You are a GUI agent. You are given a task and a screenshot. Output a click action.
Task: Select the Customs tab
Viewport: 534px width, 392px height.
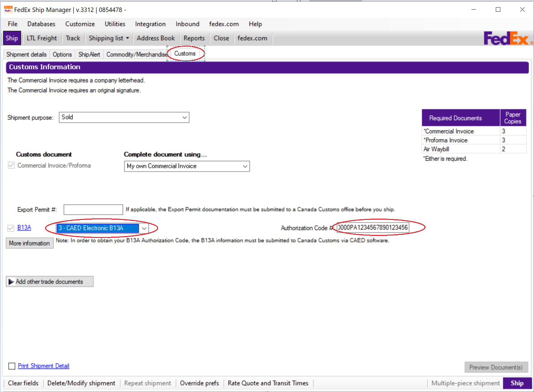[x=185, y=53]
